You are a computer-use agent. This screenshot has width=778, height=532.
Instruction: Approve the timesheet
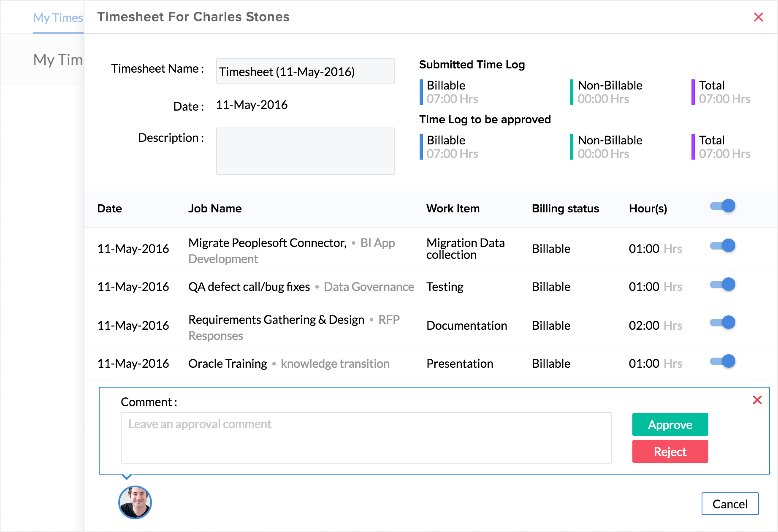pos(670,424)
